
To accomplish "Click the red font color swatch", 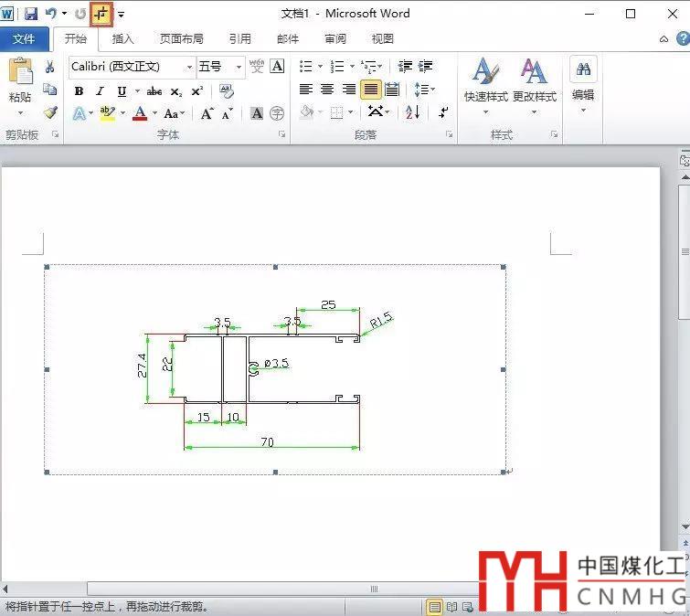I will click(140, 113).
